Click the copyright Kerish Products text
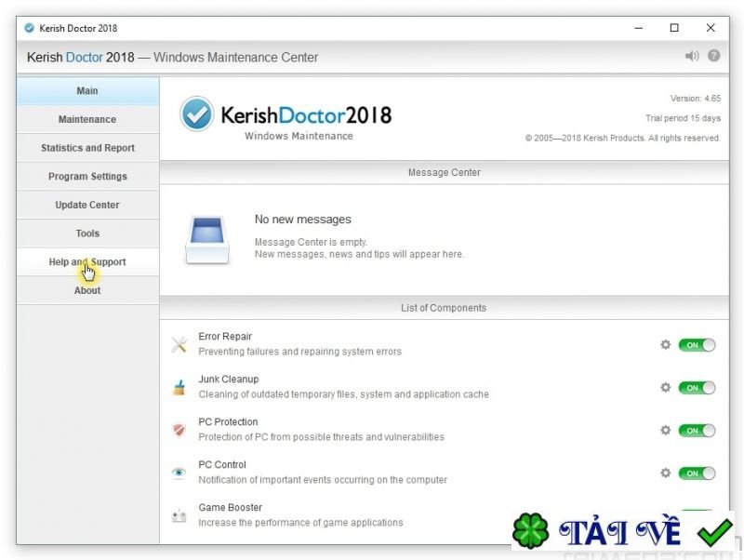This screenshot has height=560, width=744. (x=622, y=138)
